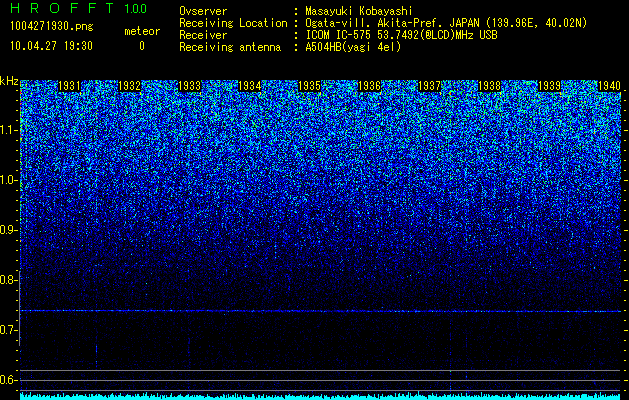The width and height of the screenshot is (629, 400).
Task: Click the 0.7 kHz axis label
Action: tap(9, 330)
